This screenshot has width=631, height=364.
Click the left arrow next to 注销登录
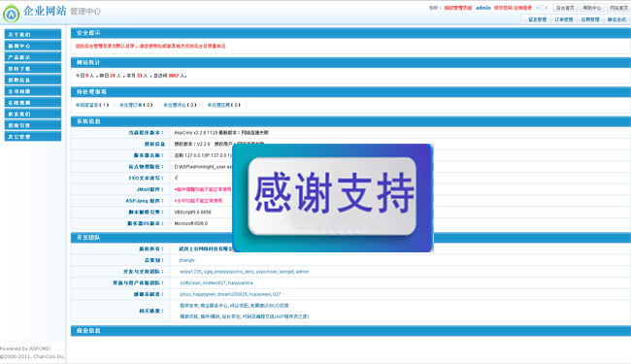pyautogui.click(x=537, y=8)
